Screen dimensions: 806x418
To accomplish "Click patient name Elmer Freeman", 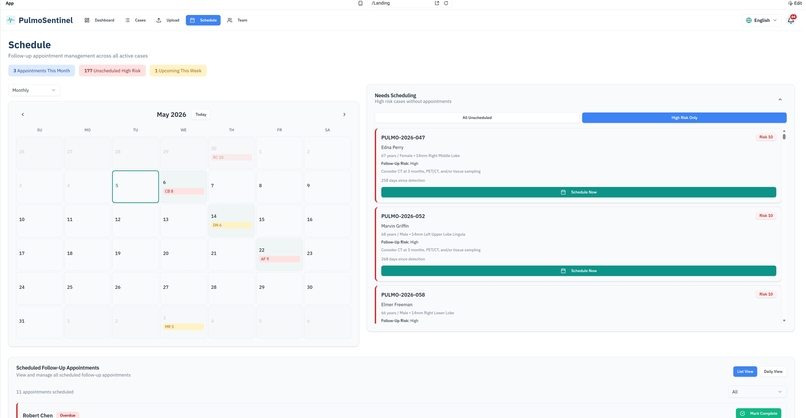I will click(396, 304).
